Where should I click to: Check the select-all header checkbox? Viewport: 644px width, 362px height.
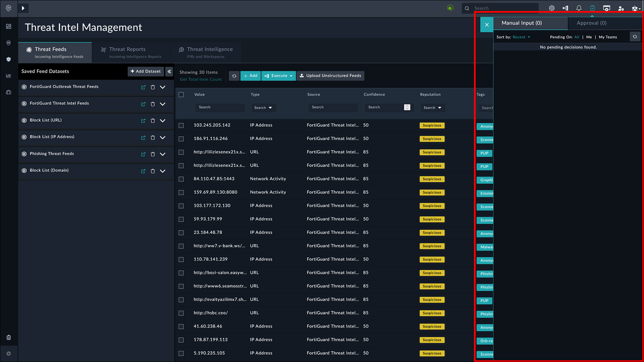click(x=181, y=95)
